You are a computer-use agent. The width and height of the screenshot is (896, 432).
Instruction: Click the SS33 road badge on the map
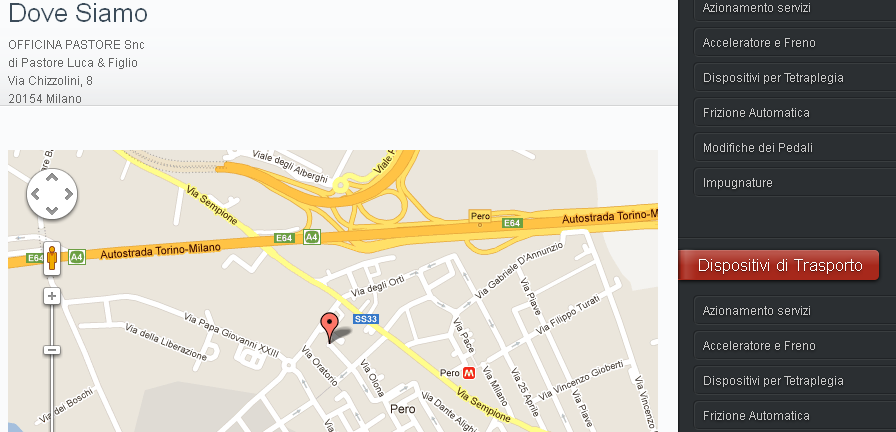tap(366, 319)
